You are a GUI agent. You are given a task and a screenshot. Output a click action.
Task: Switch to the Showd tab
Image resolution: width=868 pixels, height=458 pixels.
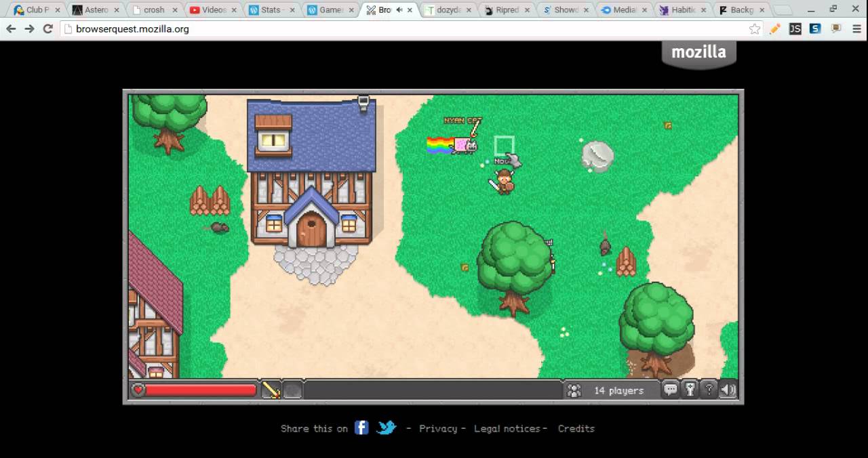click(x=565, y=10)
